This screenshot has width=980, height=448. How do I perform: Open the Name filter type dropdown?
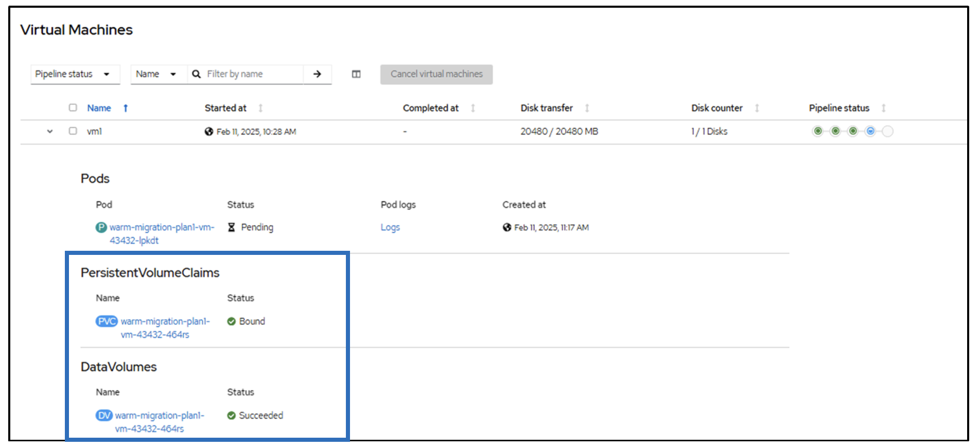point(156,74)
